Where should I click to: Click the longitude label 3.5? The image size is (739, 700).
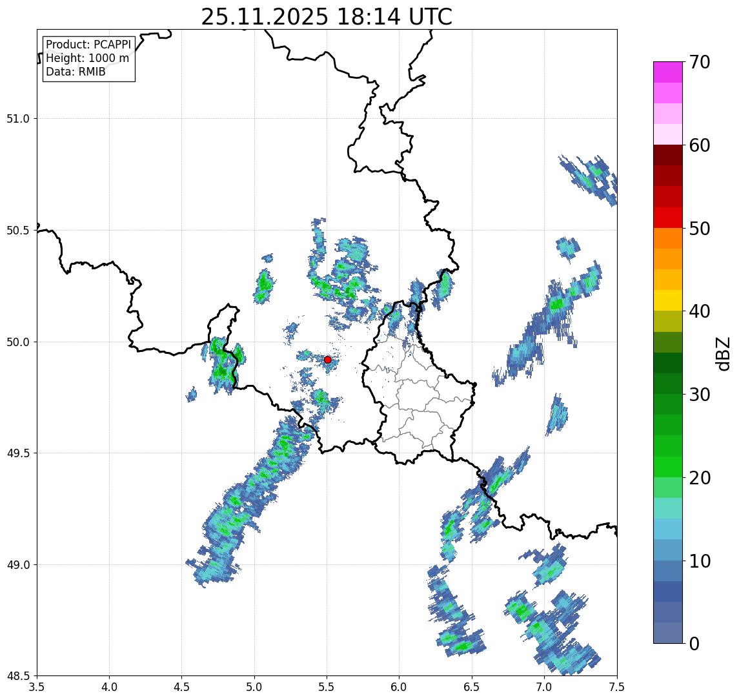(x=37, y=687)
